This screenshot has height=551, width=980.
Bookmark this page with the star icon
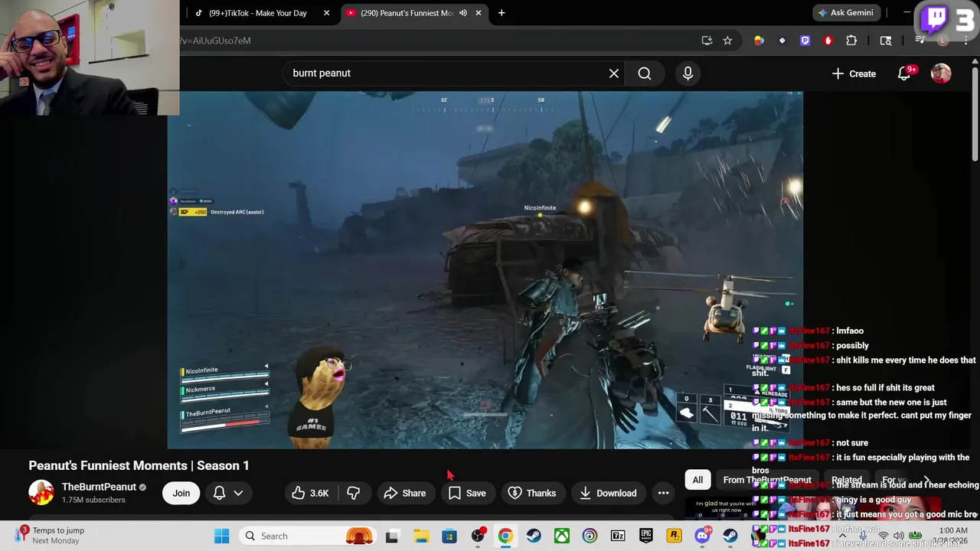tap(727, 41)
